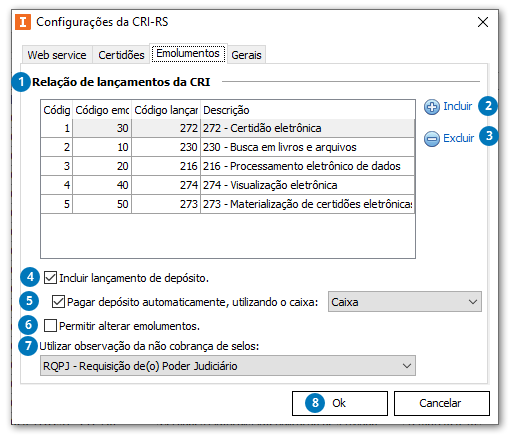Select row 230 - Busca em livros e arquivos
Viewport: 514px width, 438px height.
click(228, 147)
